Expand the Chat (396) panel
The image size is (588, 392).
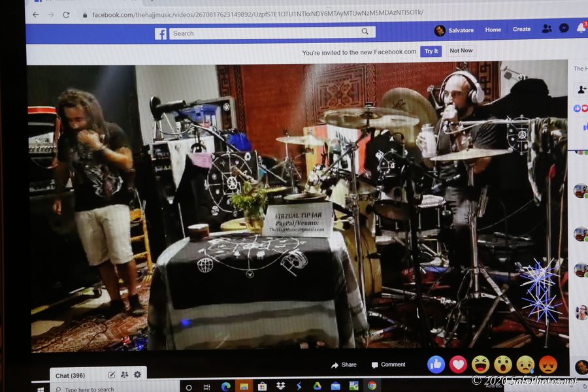70,376
